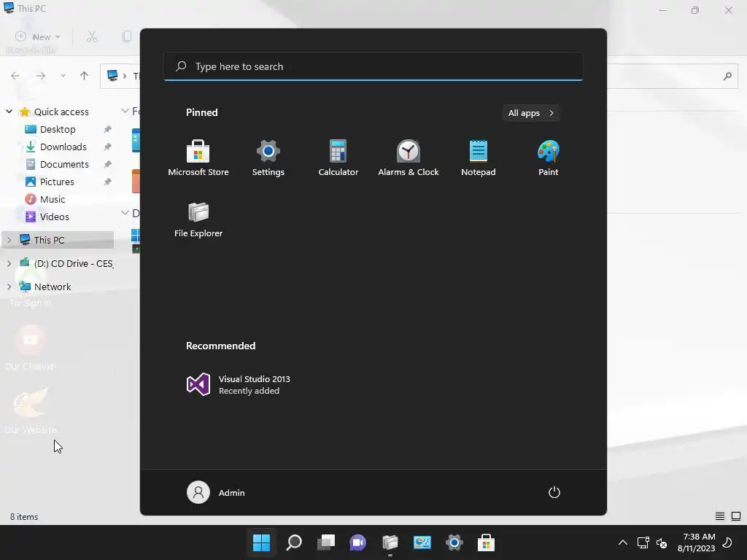Switch to File Explorer on taskbar

pos(390,542)
